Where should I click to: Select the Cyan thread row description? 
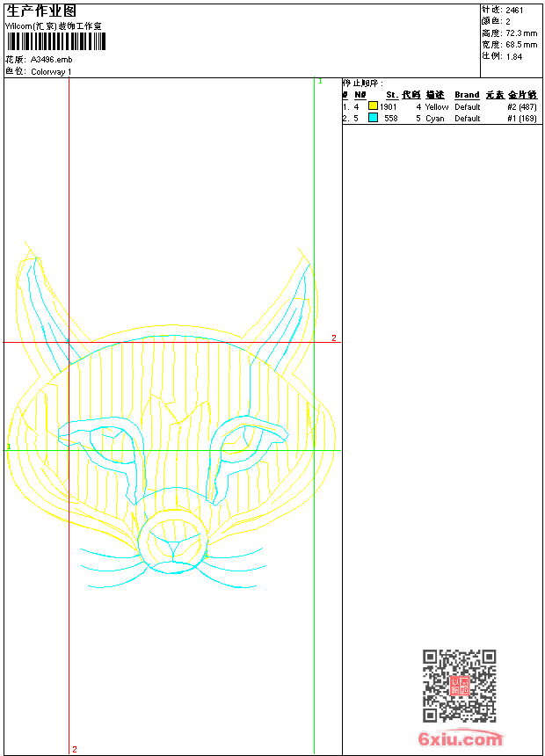(x=435, y=118)
